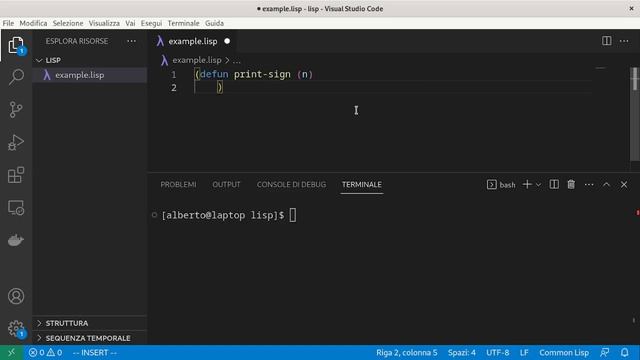
Task: Open the Modifica menu
Action: (x=33, y=23)
